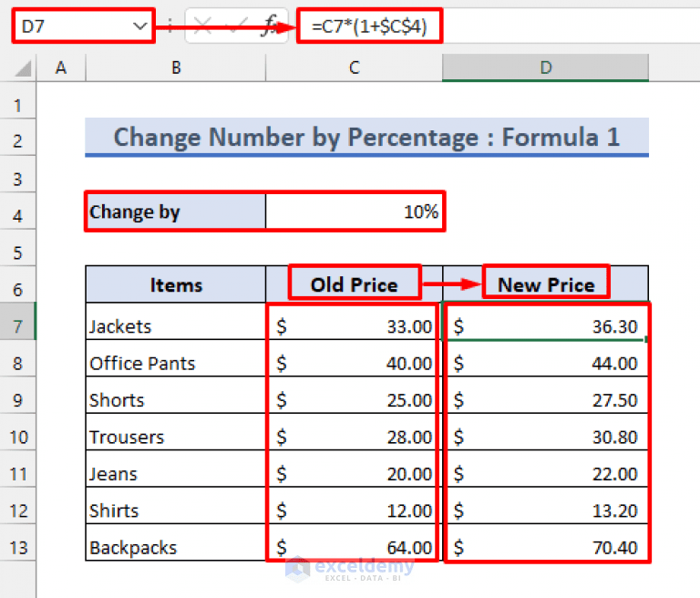The image size is (700, 598).
Task: Select column B header
Action: pyautogui.click(x=175, y=67)
